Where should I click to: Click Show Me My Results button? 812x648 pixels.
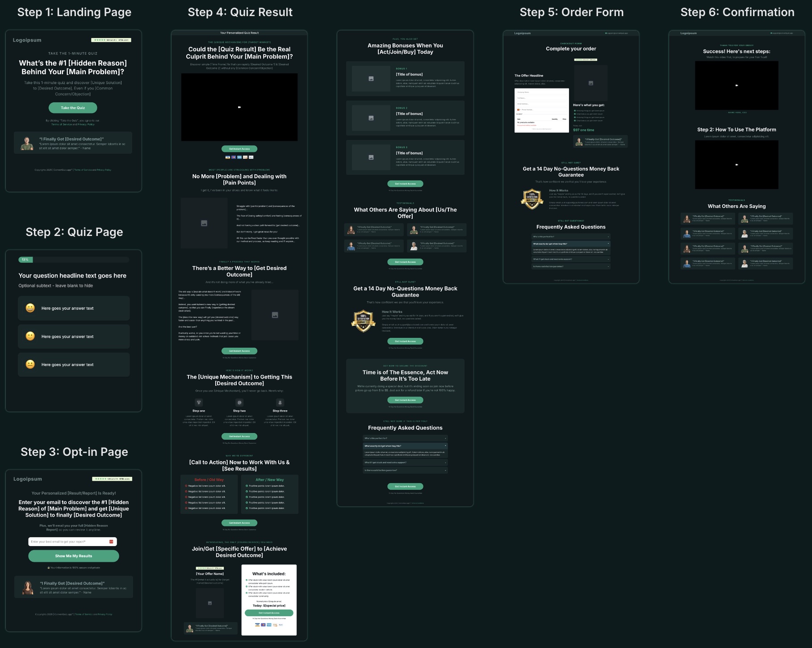[x=74, y=556]
